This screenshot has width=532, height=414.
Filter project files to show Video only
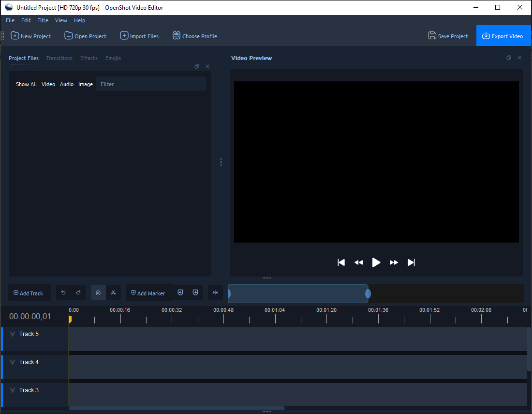[x=48, y=84]
